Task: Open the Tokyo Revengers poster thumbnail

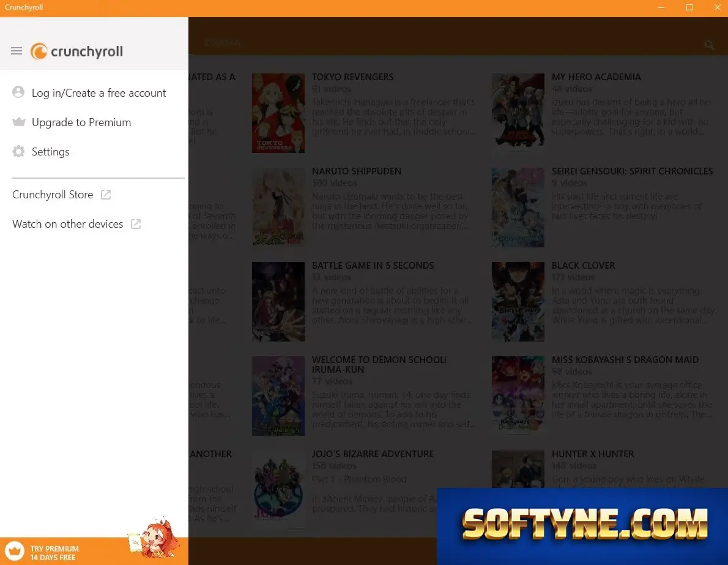Action: click(278, 113)
